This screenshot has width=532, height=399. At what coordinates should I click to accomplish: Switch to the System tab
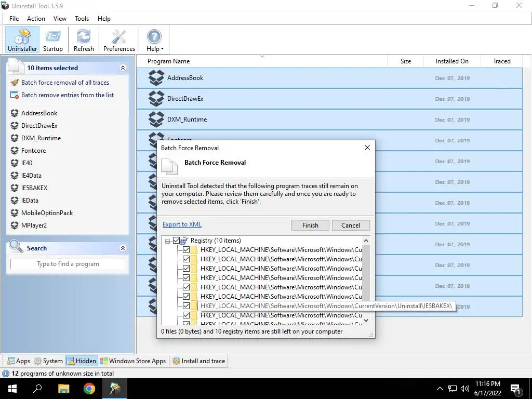48,361
